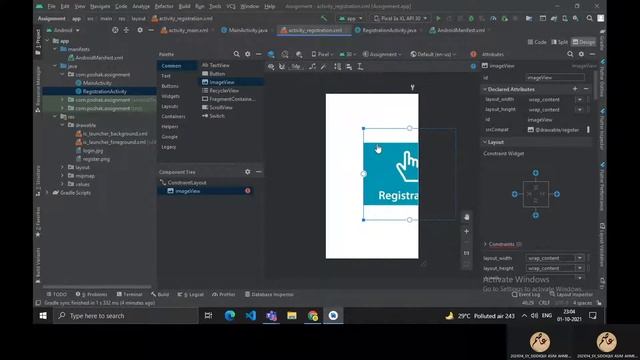Collapse the Declared Attributes section
640x360 pixels.
(485, 89)
